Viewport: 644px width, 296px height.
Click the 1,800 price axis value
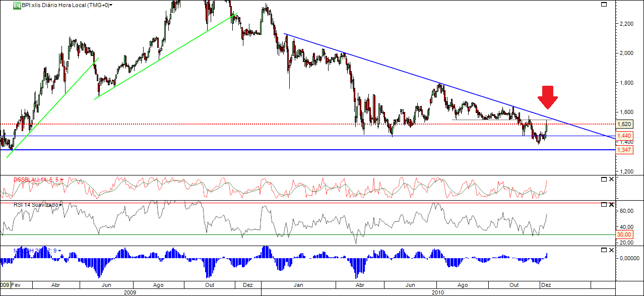pos(626,83)
